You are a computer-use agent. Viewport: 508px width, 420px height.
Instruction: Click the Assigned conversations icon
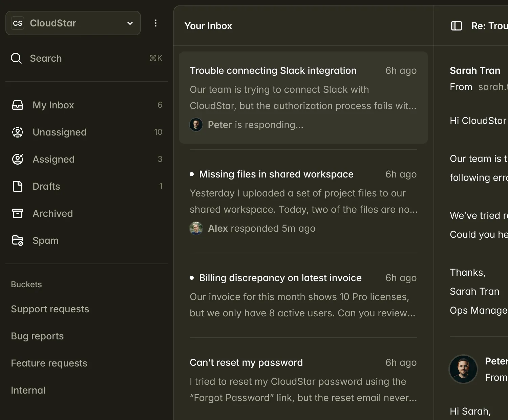coord(18,159)
